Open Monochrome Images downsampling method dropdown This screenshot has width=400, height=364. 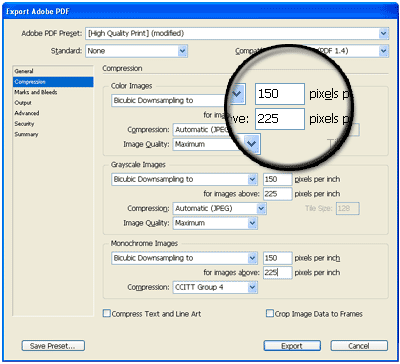click(184, 258)
